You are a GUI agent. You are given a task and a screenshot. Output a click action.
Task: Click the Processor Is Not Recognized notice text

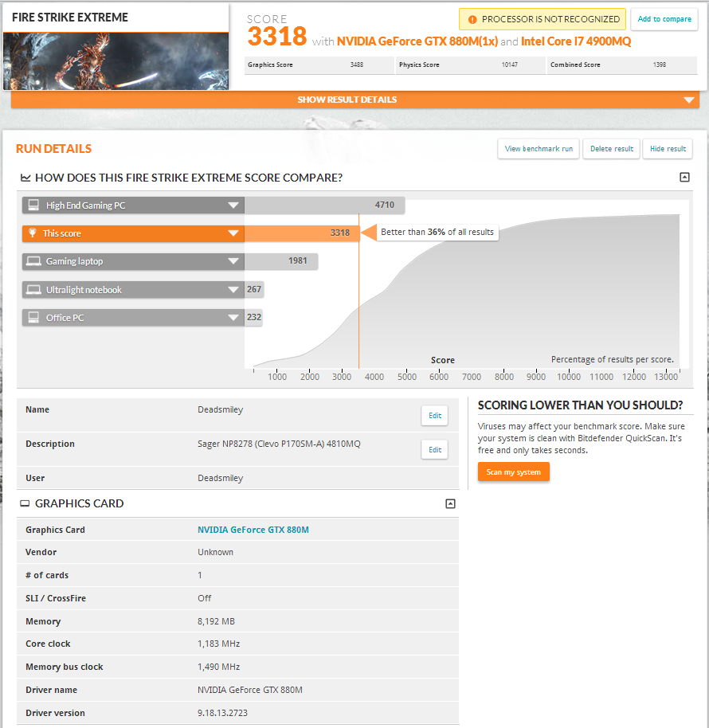pos(550,19)
